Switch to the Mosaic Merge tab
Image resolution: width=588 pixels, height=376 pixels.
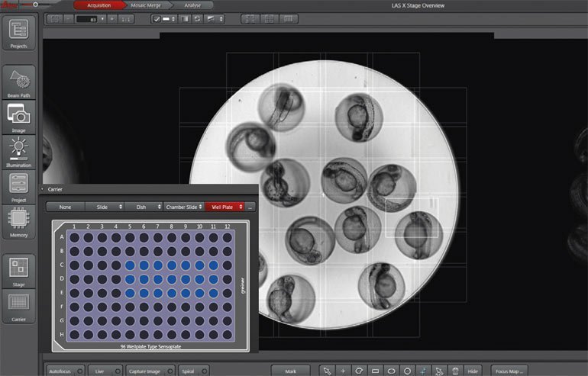pos(146,5)
